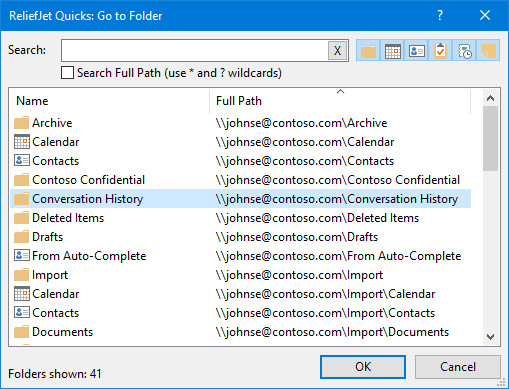Toggle the contacts folders filter icon
The height and width of the screenshot is (389, 509).
click(x=416, y=51)
